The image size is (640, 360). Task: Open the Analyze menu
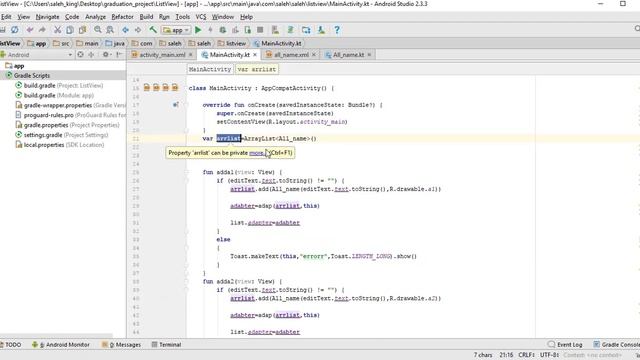[x=96, y=17]
